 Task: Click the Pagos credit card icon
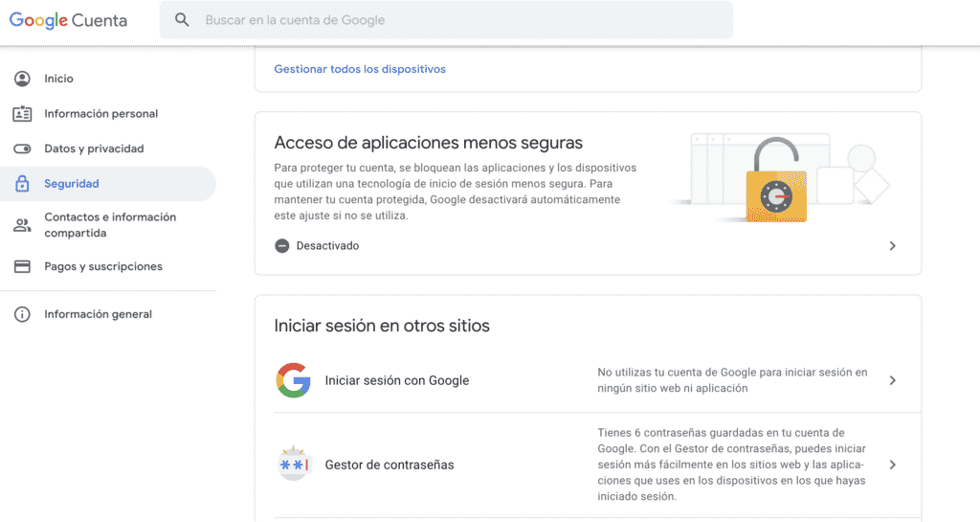click(x=22, y=266)
